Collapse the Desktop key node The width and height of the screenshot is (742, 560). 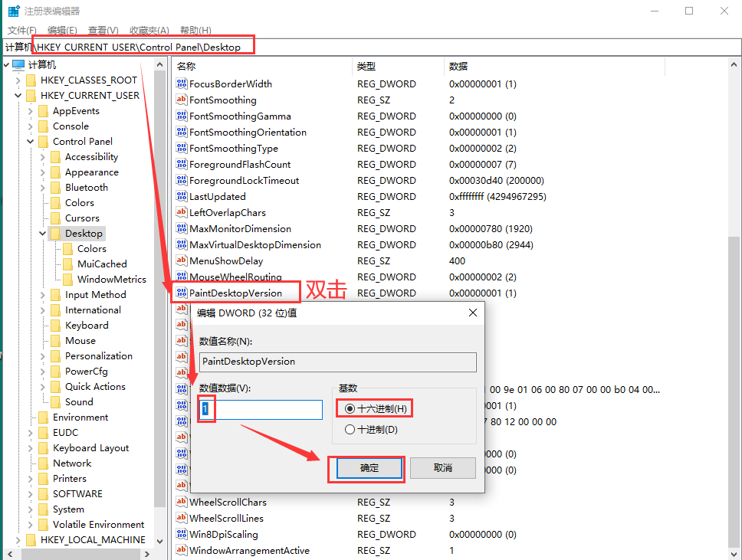43,233
